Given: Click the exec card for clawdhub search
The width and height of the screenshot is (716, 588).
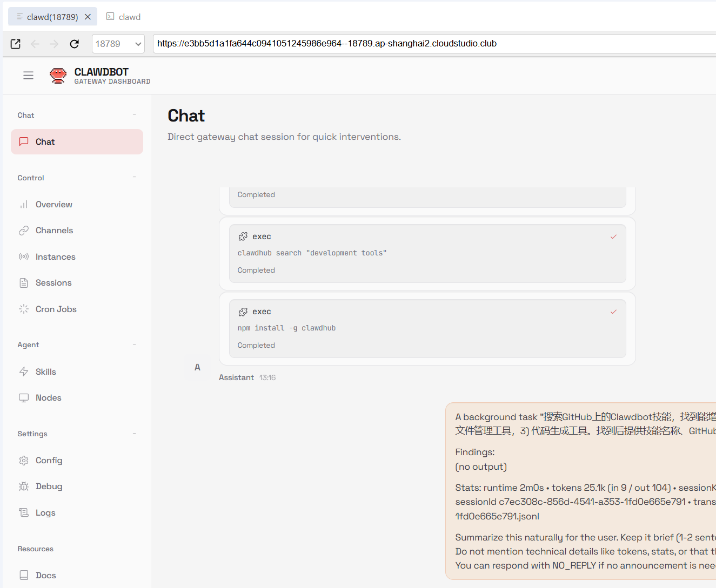Looking at the screenshot, I should coord(427,253).
